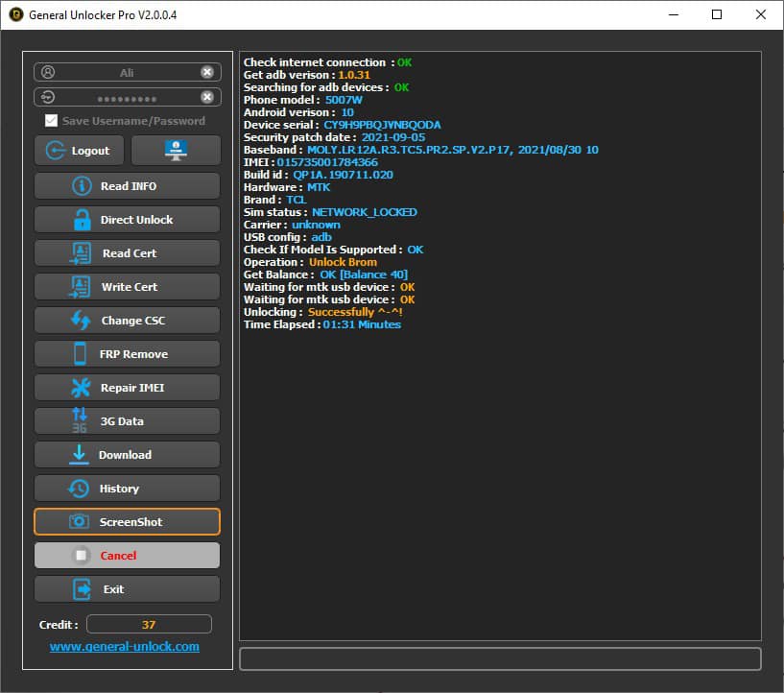Start Direct Unlock
Viewport: 784px width, 693px height.
127,220
